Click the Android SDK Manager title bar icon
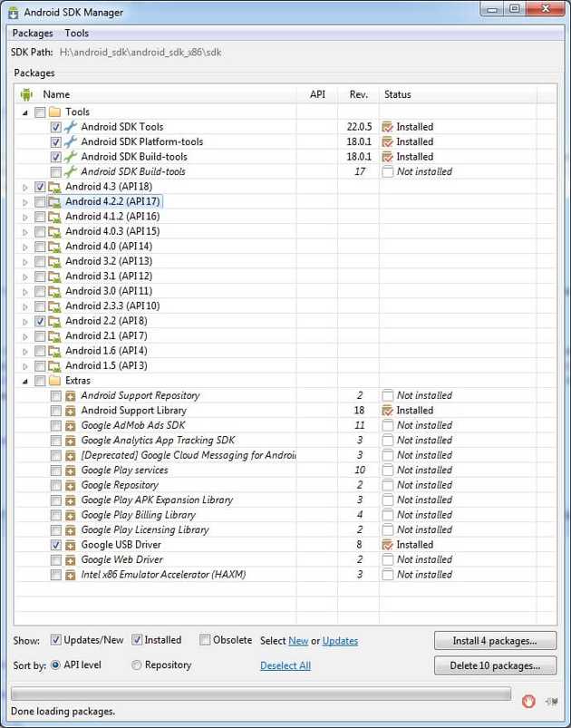The image size is (571, 728). point(13,13)
